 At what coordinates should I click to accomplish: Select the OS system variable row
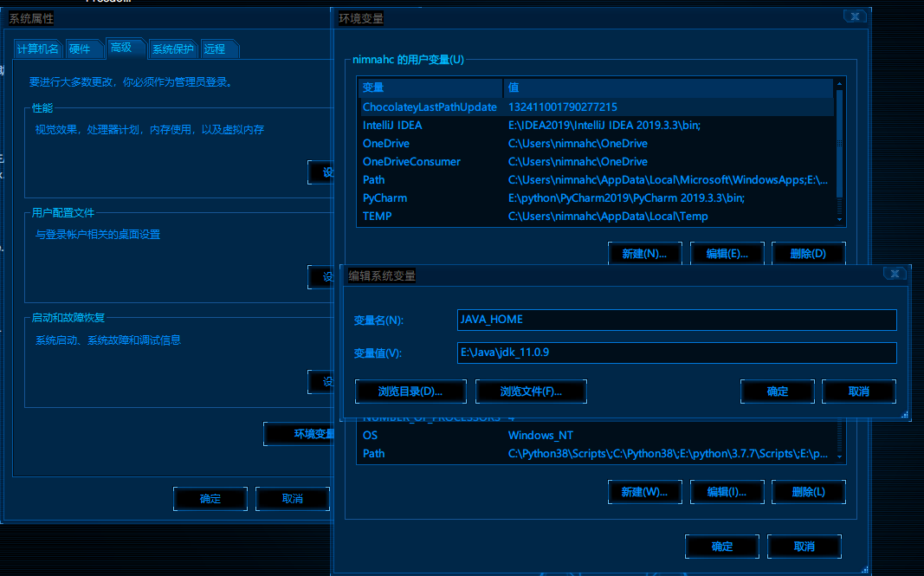point(597,435)
